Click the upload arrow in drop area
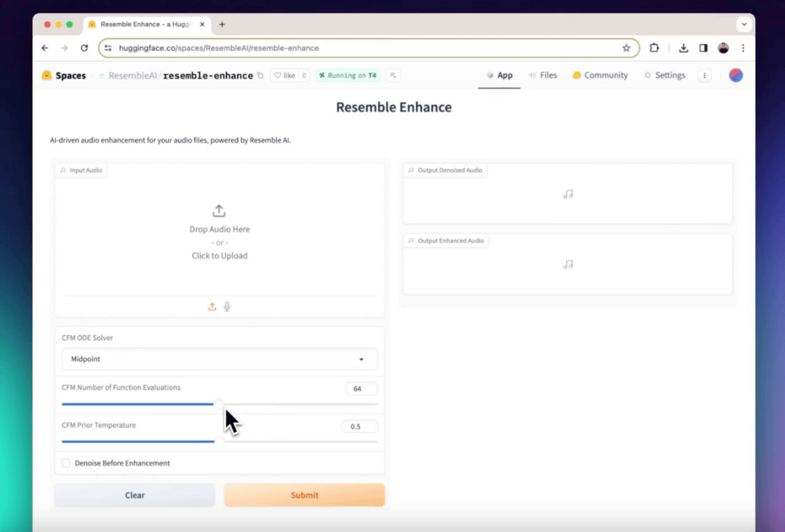The width and height of the screenshot is (785, 532). pos(219,211)
